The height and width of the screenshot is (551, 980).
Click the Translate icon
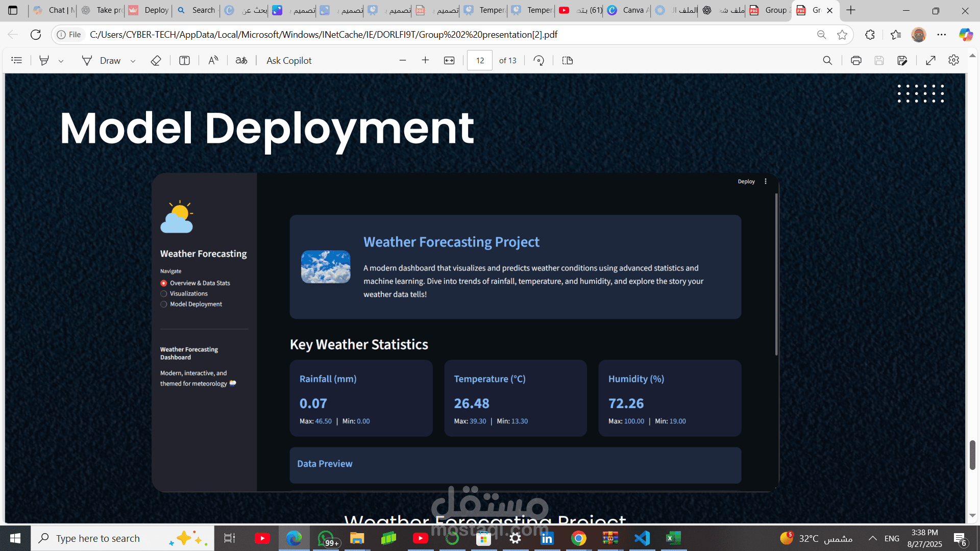[x=241, y=60]
